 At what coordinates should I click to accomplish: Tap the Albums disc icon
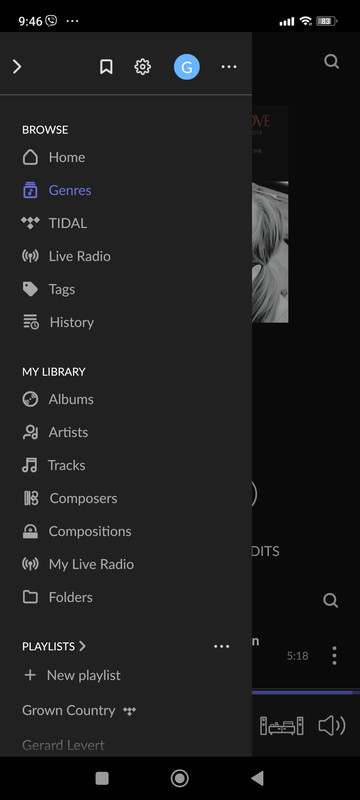(30, 399)
